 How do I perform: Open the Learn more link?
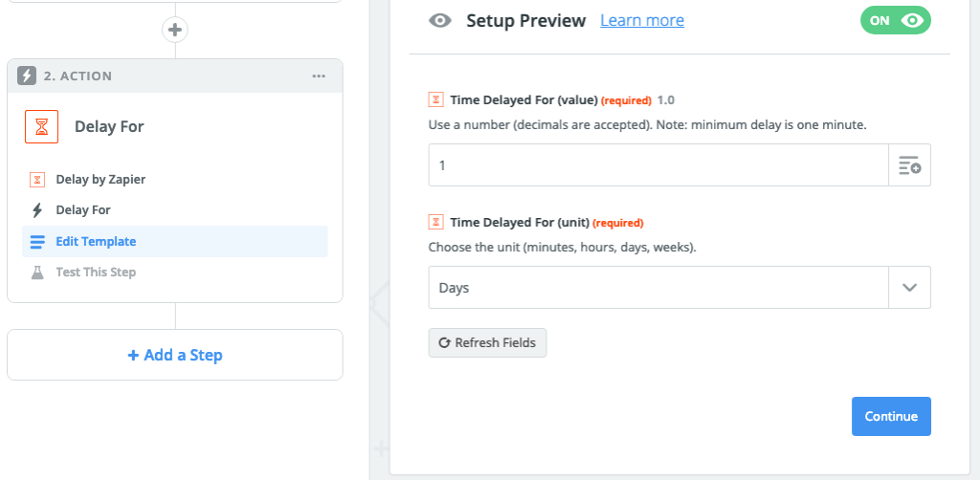tap(642, 21)
